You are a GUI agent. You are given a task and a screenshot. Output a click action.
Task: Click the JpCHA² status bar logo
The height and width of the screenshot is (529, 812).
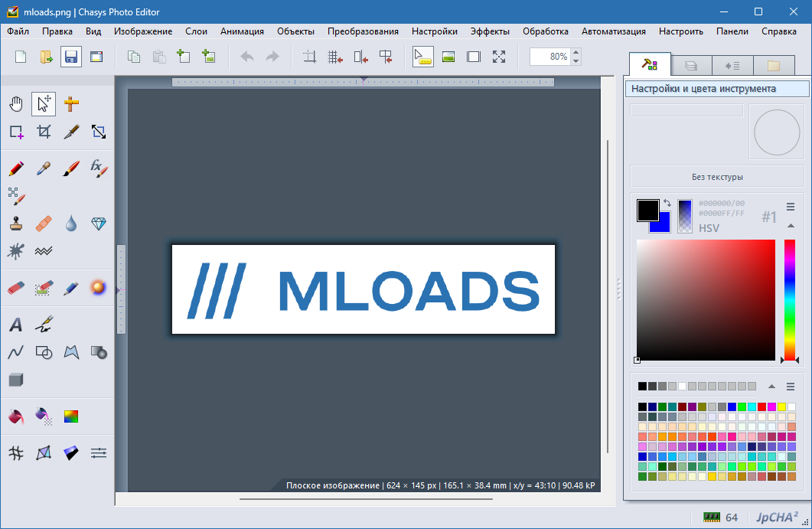(777, 517)
